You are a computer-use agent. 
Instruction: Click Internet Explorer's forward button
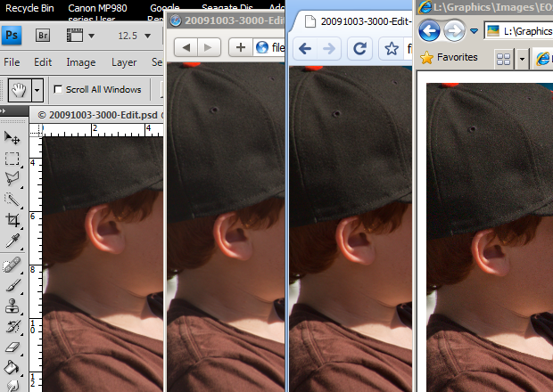[454, 31]
